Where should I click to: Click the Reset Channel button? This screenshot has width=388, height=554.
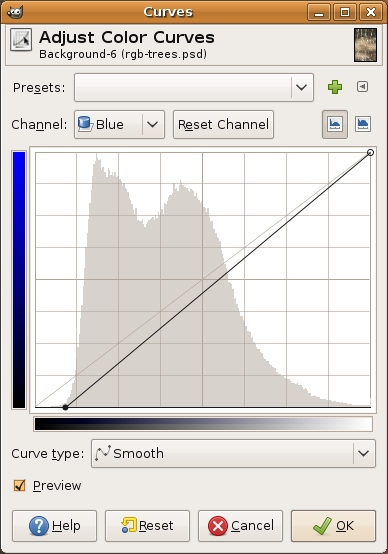223,124
